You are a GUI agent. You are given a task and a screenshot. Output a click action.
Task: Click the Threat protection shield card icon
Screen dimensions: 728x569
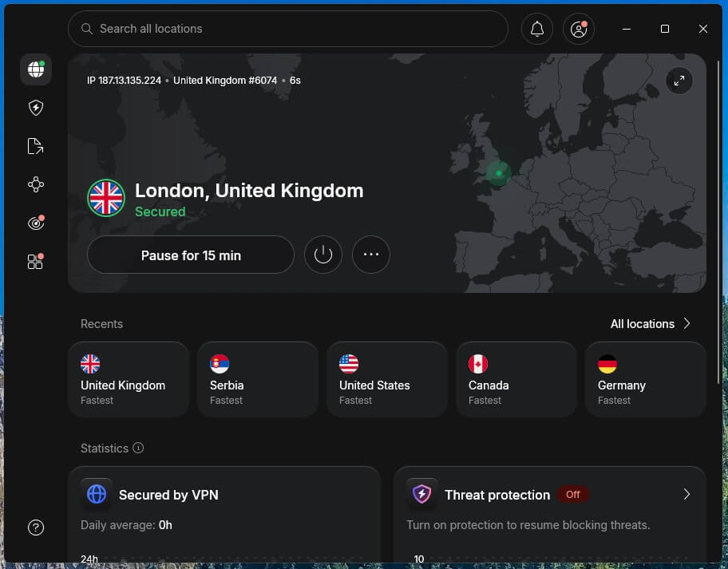pos(422,494)
